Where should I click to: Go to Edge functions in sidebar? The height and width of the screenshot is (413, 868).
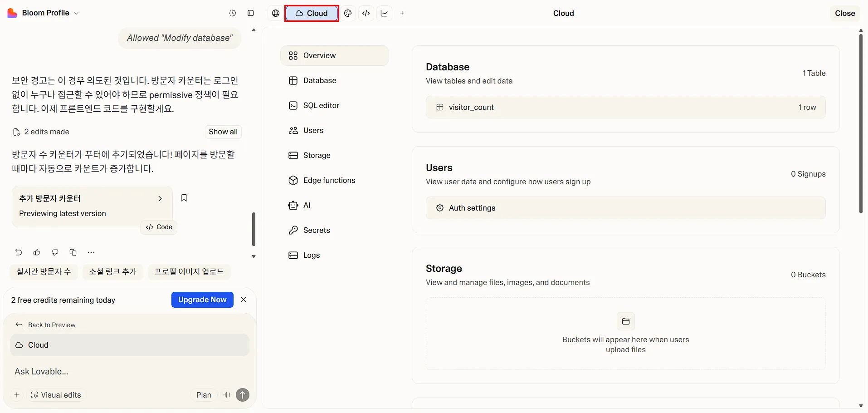(329, 180)
